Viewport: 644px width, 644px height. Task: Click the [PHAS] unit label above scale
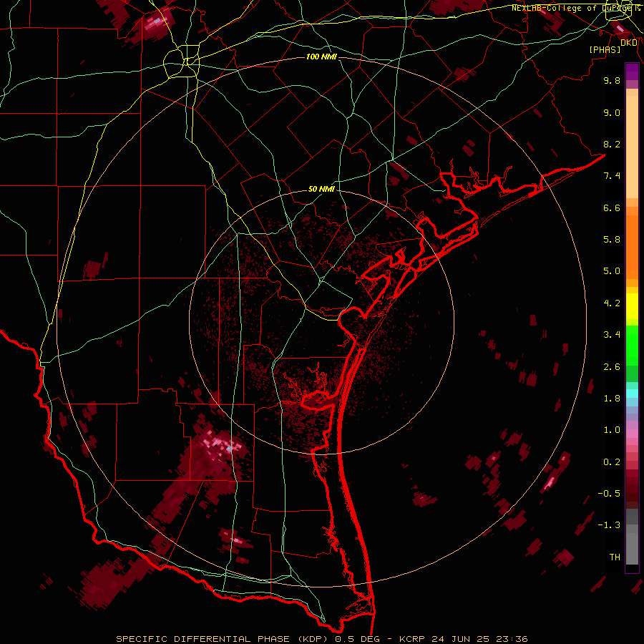tap(605, 50)
